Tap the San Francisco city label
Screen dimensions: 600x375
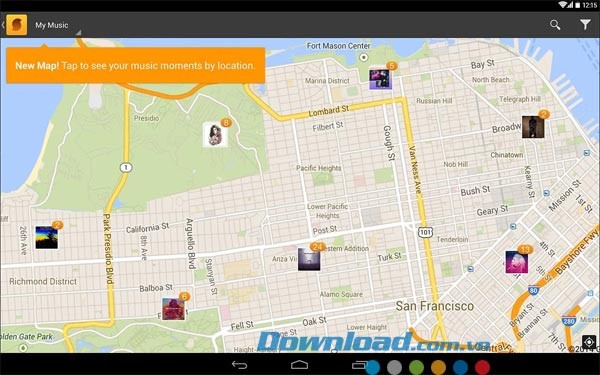[435, 306]
